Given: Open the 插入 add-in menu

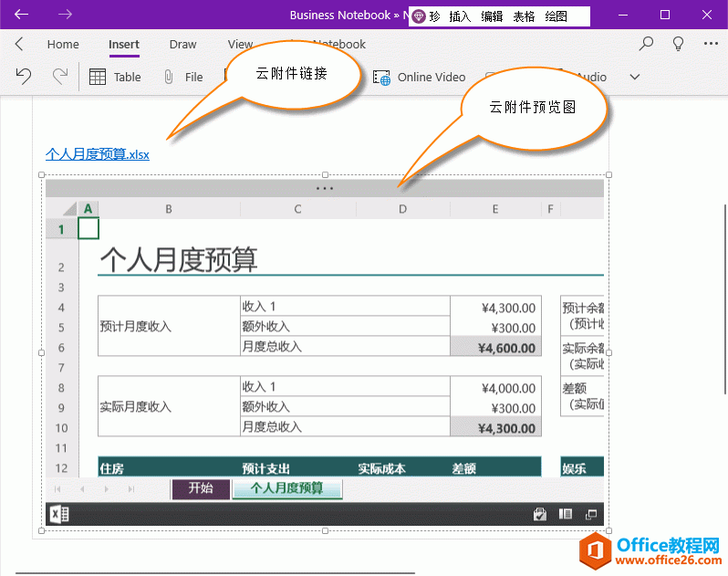Looking at the screenshot, I should pos(460,16).
